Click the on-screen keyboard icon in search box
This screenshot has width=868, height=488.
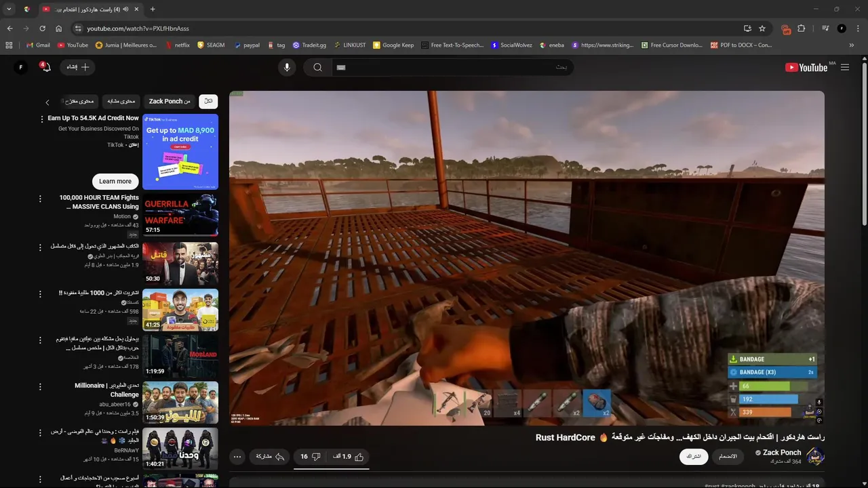click(x=341, y=67)
